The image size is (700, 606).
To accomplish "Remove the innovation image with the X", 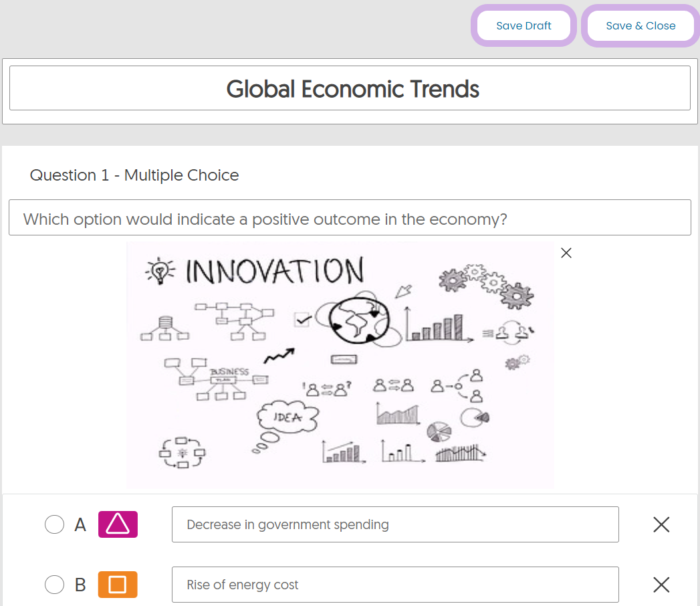I will click(x=566, y=254).
